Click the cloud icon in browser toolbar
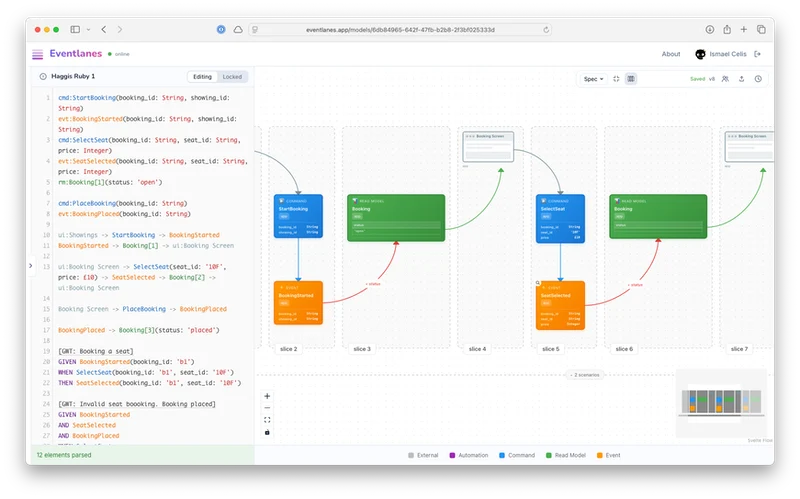Viewport: 800px width, 499px height. pos(238,30)
